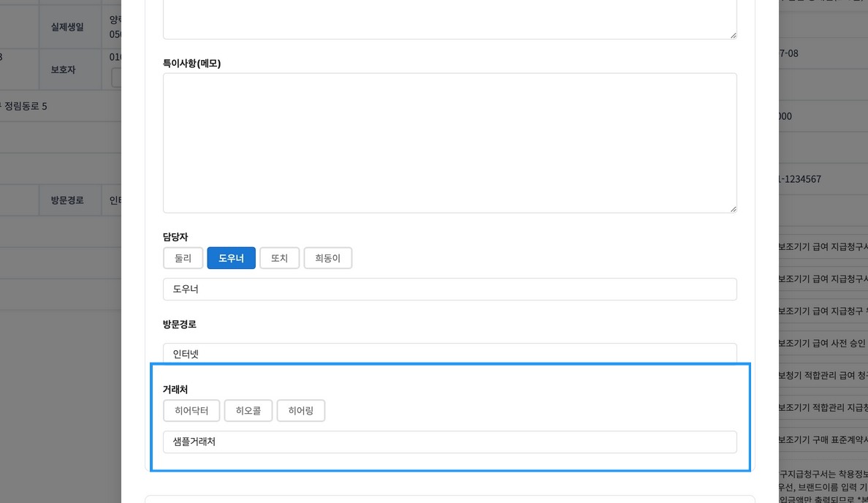868x503 pixels.
Task: Edit the 거래처 field containing 샘플거래처
Action: click(x=449, y=442)
